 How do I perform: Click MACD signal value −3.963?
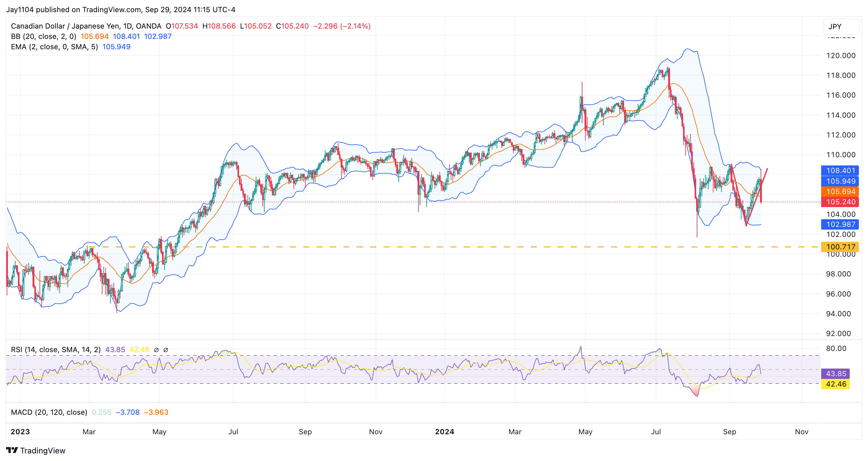156,412
